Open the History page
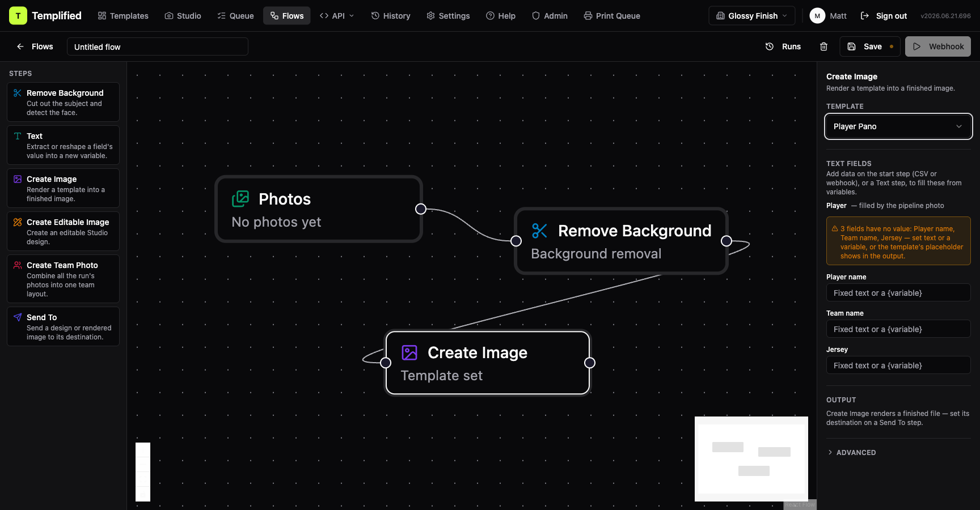This screenshot has height=510, width=980. [391, 16]
